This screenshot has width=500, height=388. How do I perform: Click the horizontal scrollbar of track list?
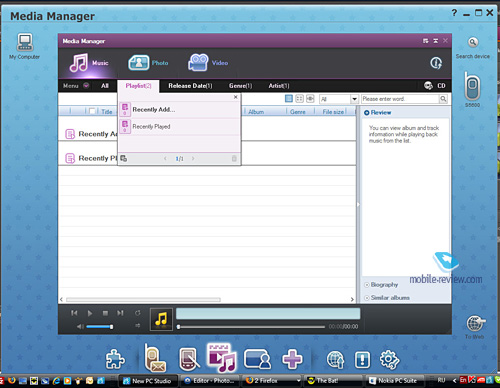(143, 299)
